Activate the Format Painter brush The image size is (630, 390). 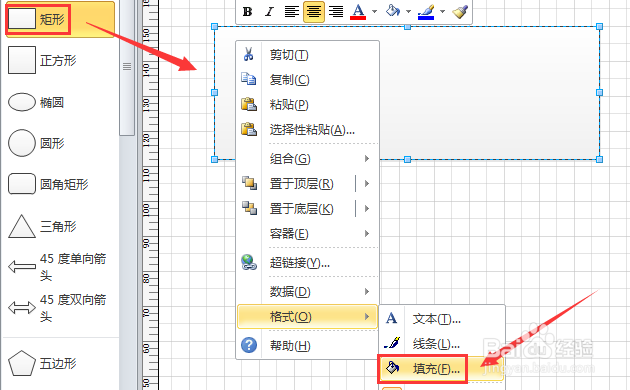tap(460, 12)
